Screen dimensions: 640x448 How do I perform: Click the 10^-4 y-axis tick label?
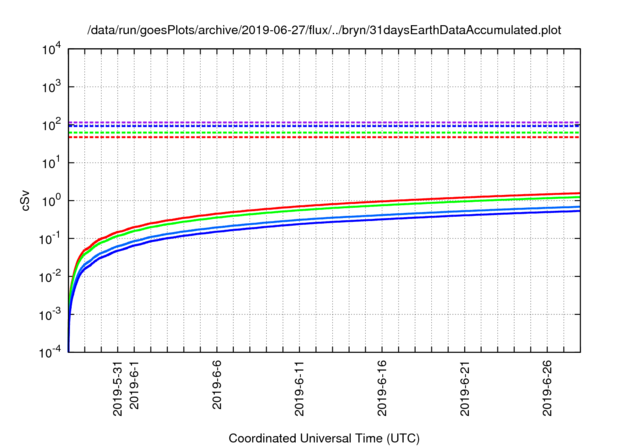(50, 353)
